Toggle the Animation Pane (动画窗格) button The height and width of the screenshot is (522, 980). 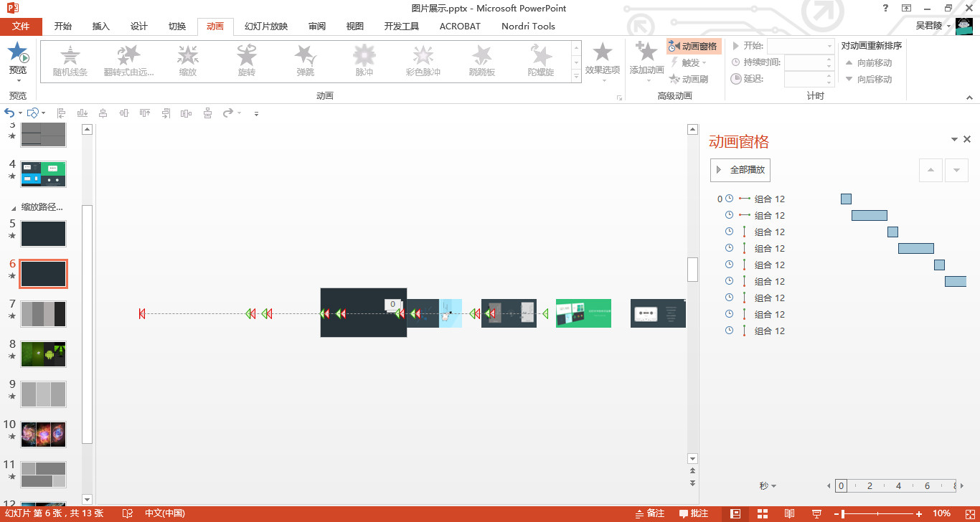point(693,47)
